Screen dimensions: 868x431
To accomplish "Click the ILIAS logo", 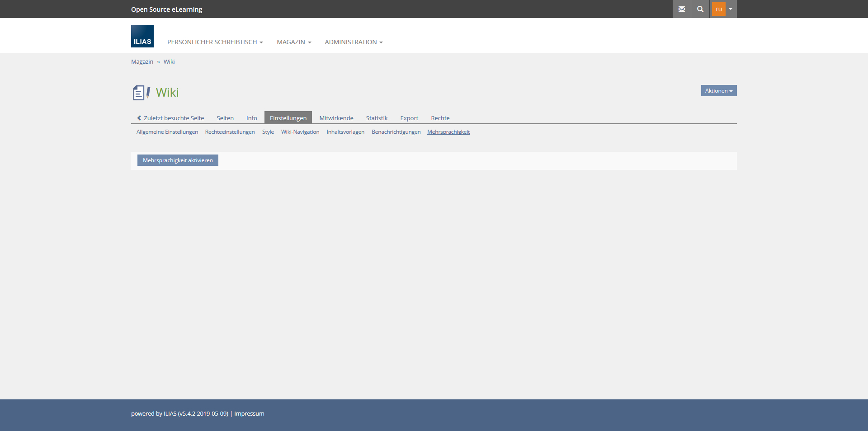I will [142, 36].
